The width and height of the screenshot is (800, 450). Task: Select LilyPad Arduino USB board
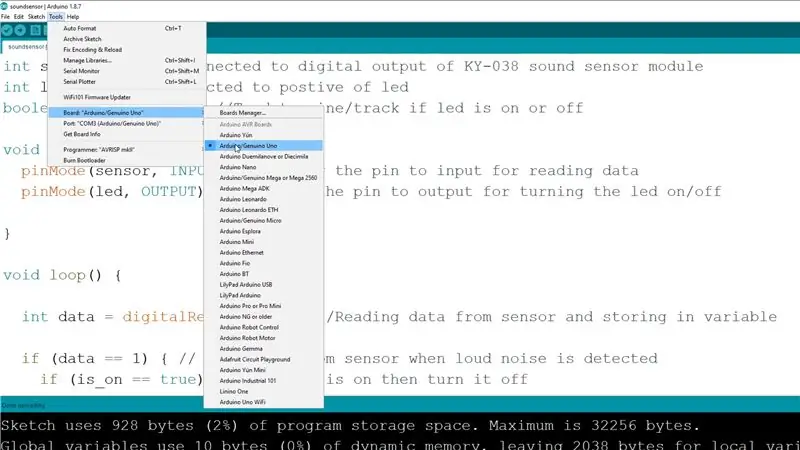263,285
